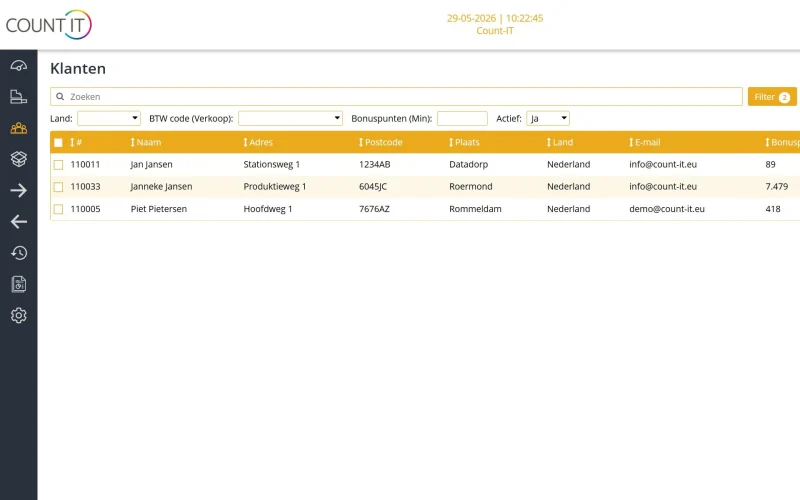The width and height of the screenshot is (800, 500).
Task: Check the box for customer 110011
Action: 58,165
